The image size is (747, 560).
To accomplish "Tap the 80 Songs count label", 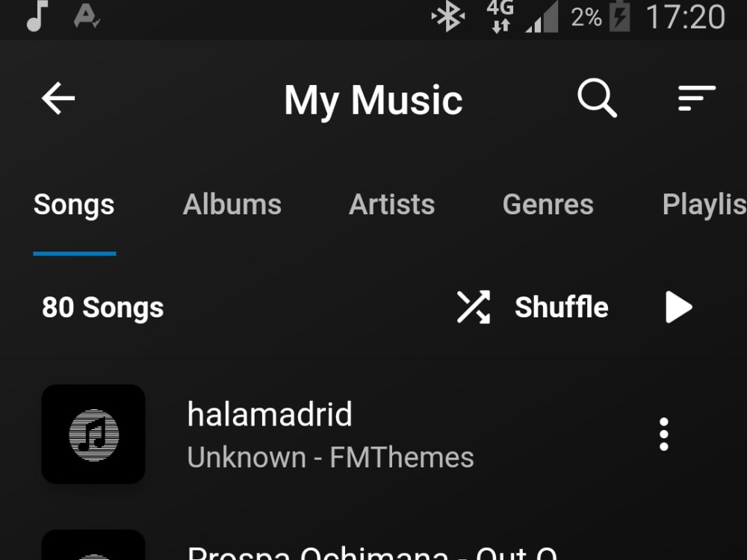I will (102, 306).
